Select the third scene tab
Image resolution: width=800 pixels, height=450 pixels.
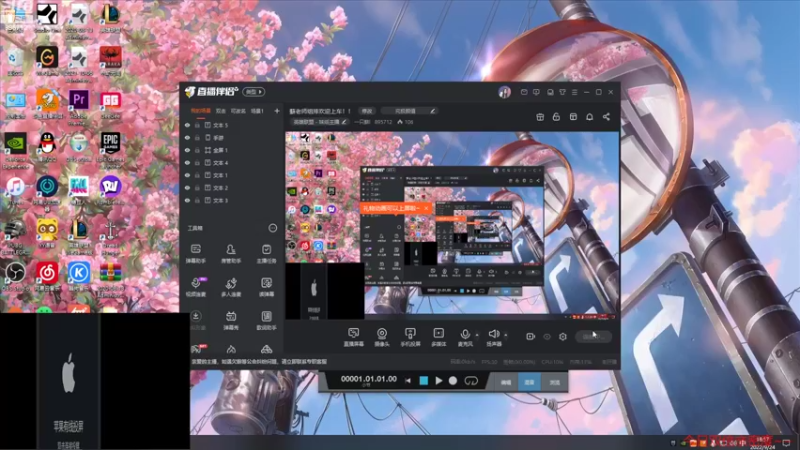point(238,111)
